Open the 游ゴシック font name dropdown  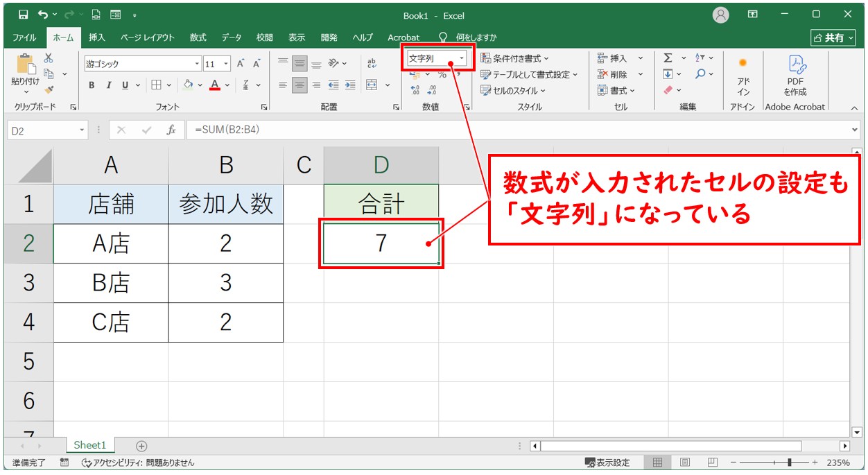tap(197, 64)
